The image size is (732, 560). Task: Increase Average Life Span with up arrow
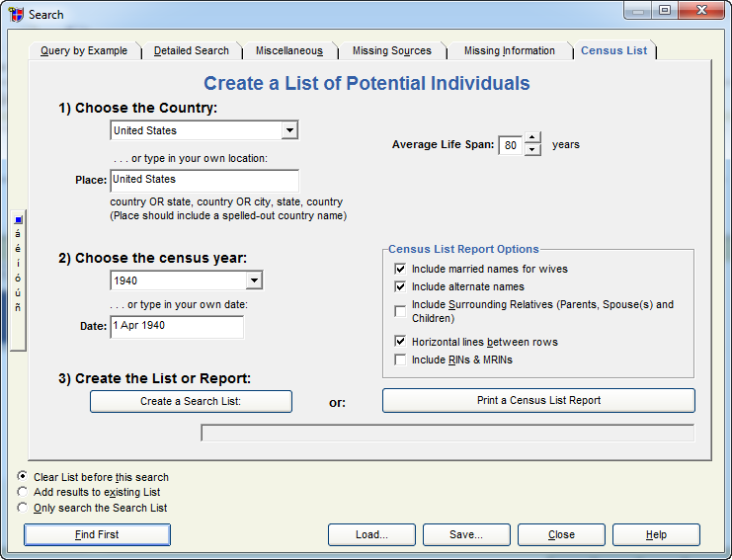[x=532, y=137]
